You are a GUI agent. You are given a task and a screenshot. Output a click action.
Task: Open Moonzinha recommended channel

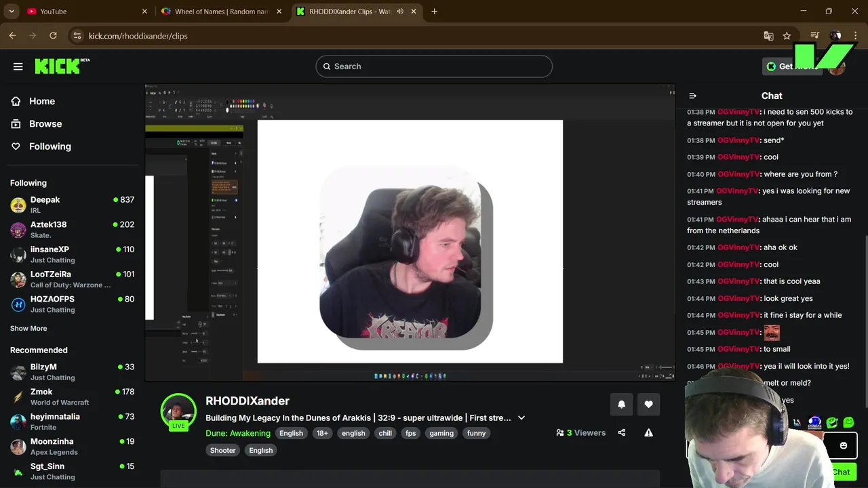(72, 446)
